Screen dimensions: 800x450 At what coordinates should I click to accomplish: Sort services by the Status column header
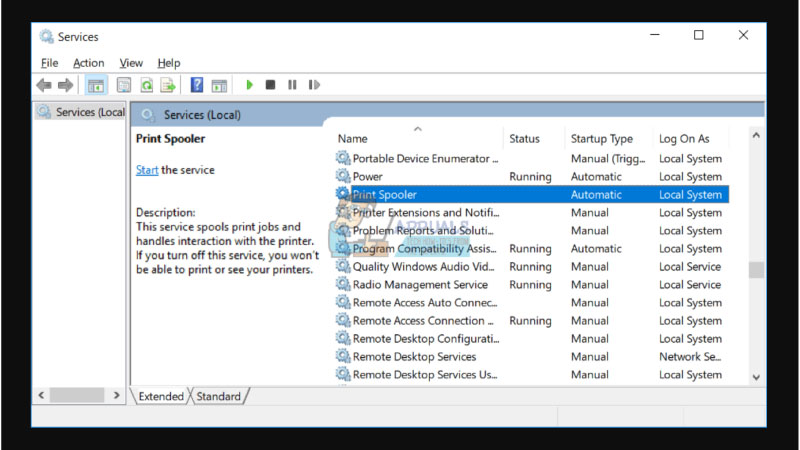[x=524, y=139]
